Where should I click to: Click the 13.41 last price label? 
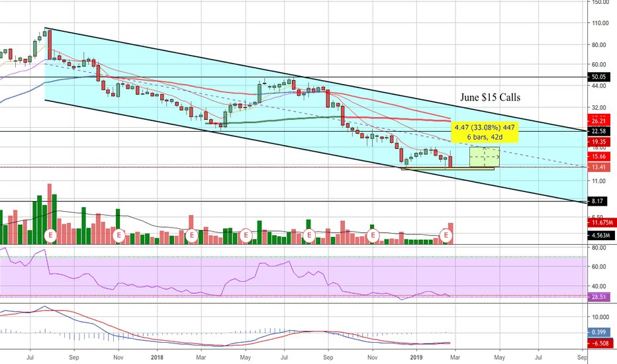(x=598, y=167)
